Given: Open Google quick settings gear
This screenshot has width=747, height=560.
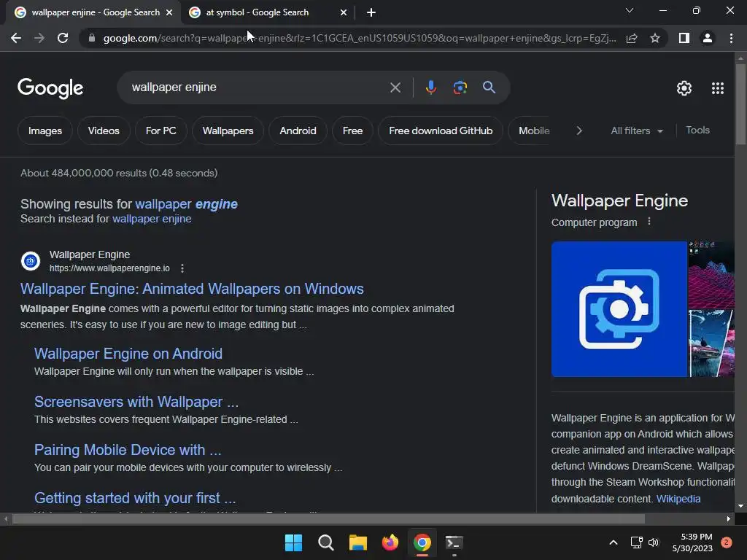Looking at the screenshot, I should [684, 88].
